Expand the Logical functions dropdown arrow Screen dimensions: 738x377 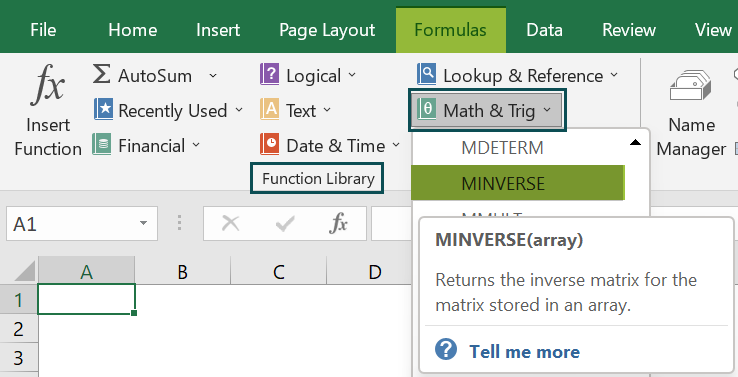(x=352, y=75)
